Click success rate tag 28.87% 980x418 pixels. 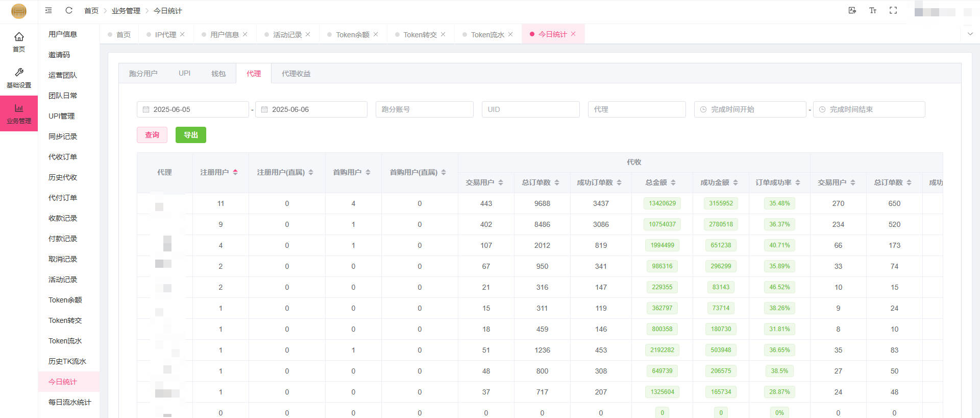(x=779, y=392)
